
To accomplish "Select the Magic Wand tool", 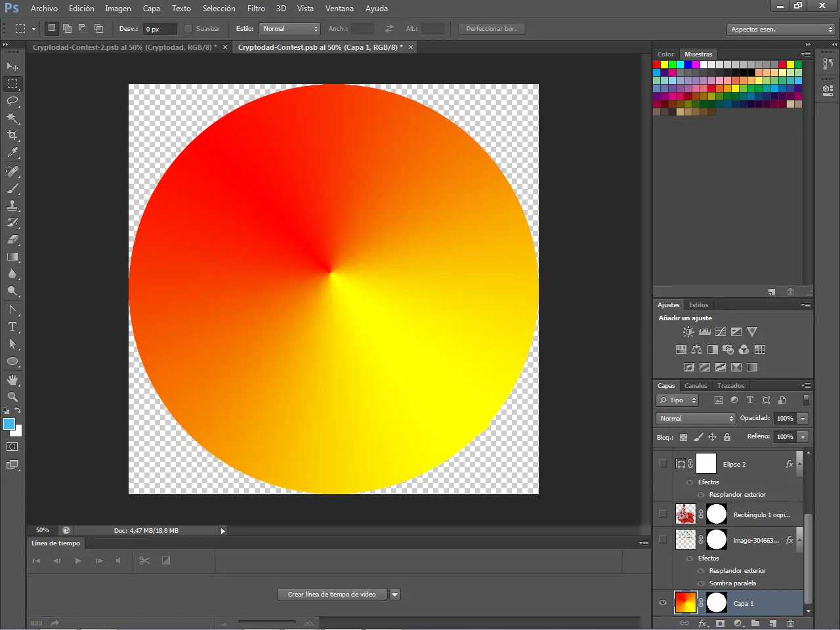I will point(12,118).
